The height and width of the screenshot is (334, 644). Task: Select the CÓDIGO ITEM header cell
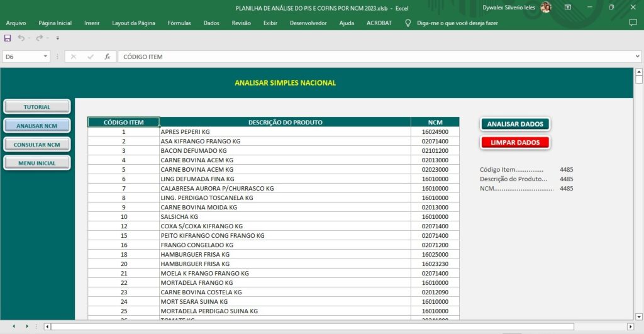123,122
